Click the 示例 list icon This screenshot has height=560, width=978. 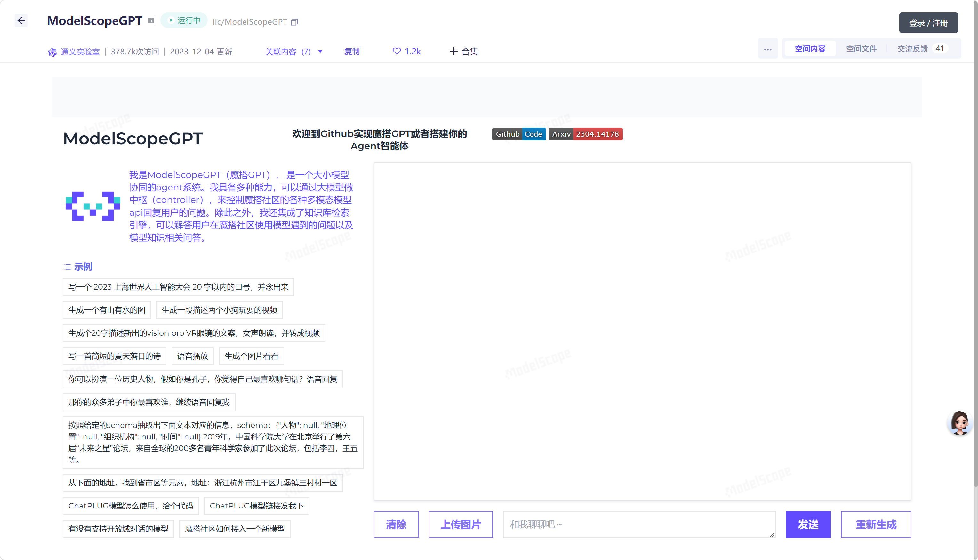67,267
